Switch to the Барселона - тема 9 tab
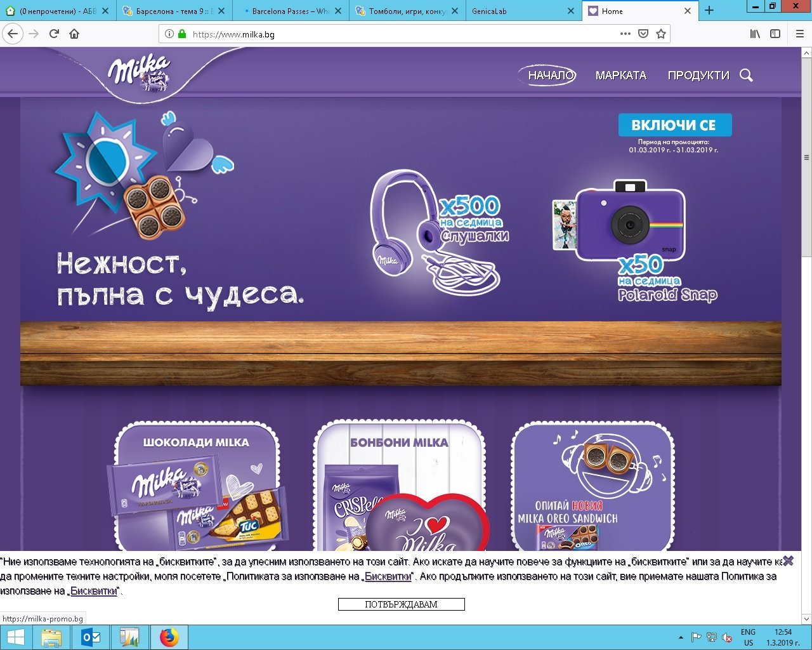The image size is (812, 650). [x=174, y=11]
